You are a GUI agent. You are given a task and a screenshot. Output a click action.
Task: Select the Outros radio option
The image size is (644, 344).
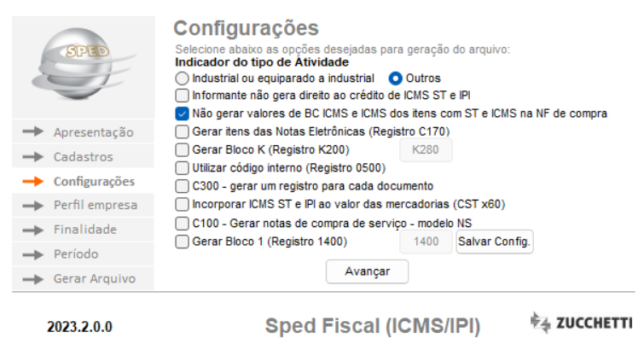click(396, 79)
